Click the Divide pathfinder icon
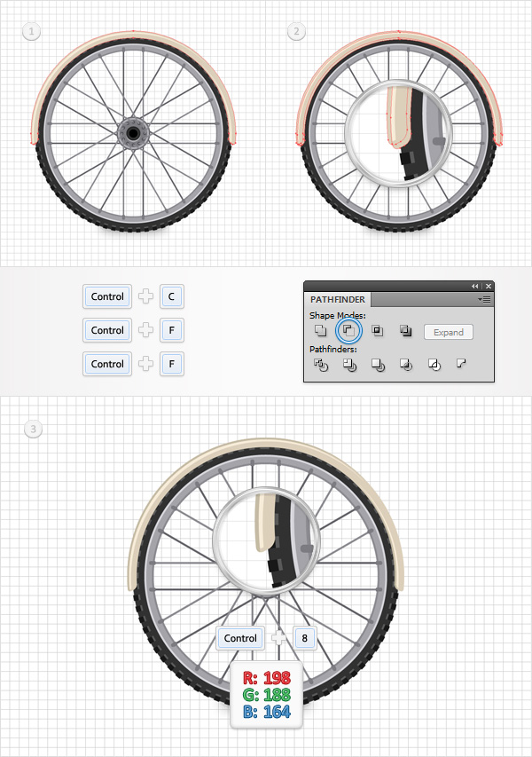The height and width of the screenshot is (757, 532). 321,365
